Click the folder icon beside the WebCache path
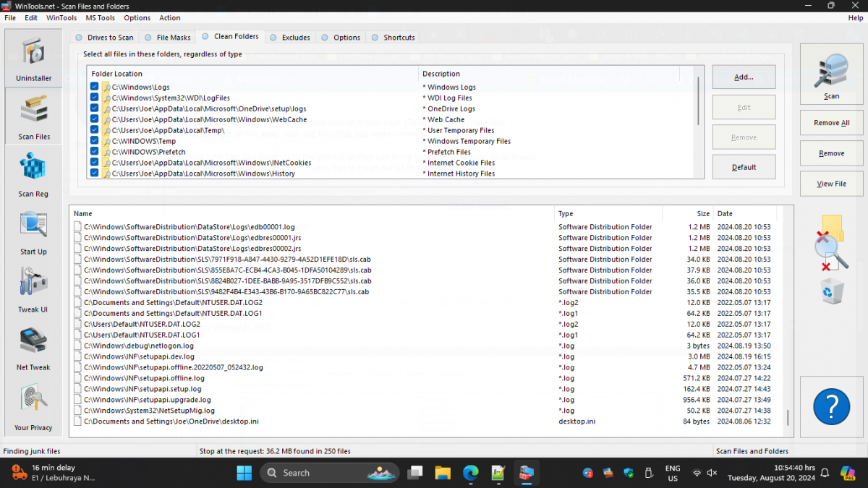 (106, 119)
